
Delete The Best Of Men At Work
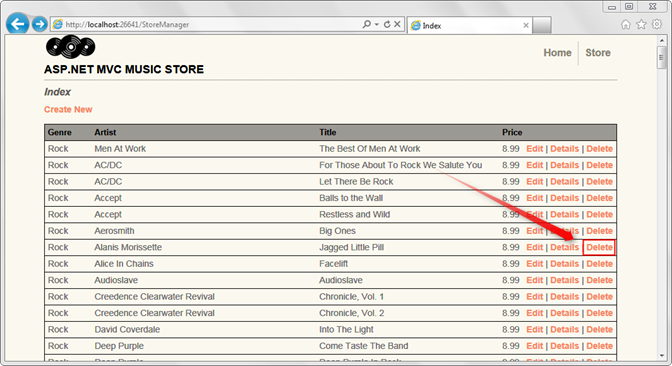(600, 149)
